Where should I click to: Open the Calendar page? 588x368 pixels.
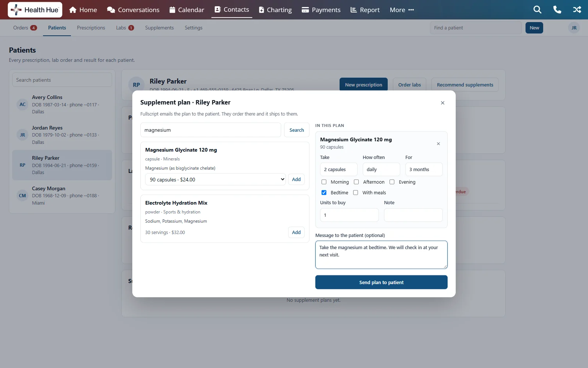[187, 10]
